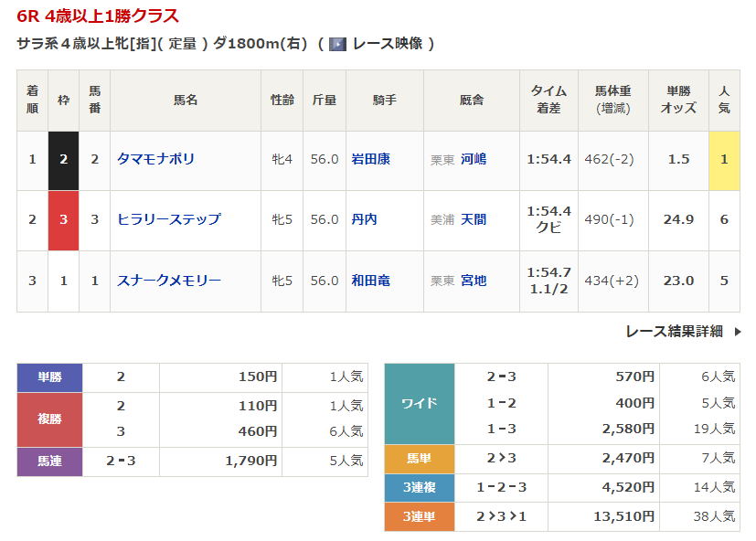Screen dimensions: 756x541
Task: Open trainer 宮地 stable page
Action: (474, 281)
